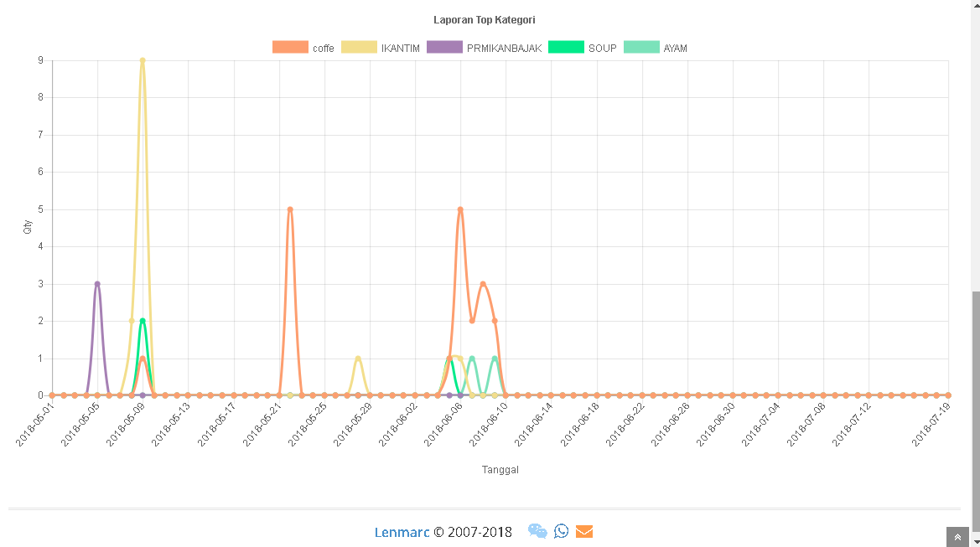Click the IKANTIM peak point at 9

[143, 60]
